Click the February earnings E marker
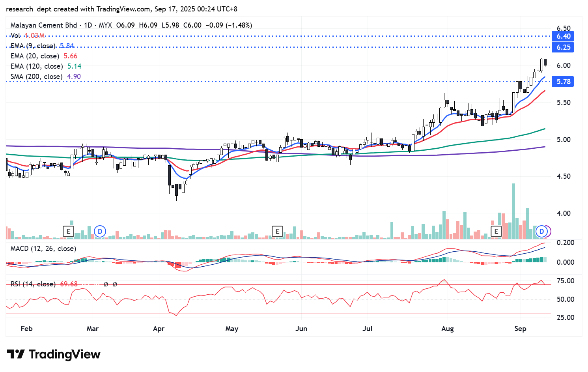588x372 pixels. tap(69, 231)
